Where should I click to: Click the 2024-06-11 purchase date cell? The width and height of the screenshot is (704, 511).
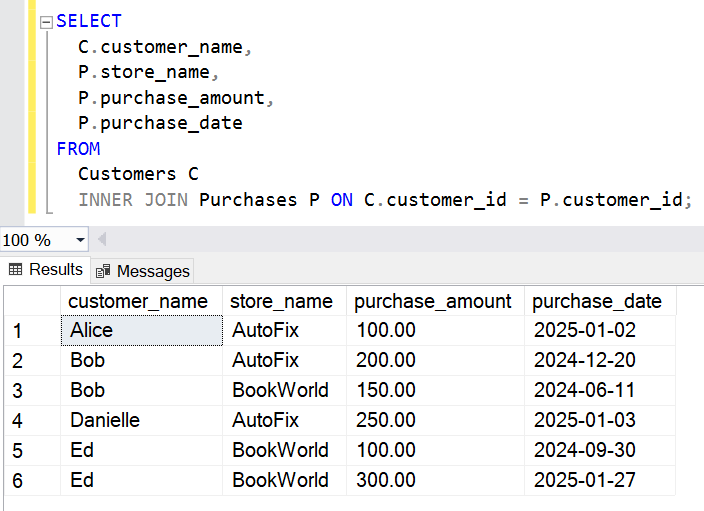(599, 390)
